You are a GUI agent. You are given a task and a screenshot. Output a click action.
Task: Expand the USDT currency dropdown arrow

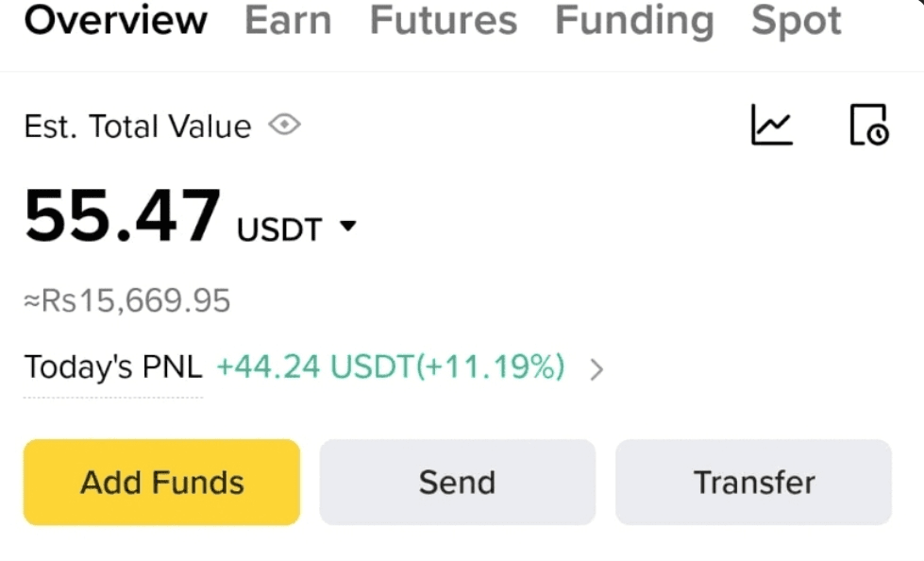click(347, 227)
